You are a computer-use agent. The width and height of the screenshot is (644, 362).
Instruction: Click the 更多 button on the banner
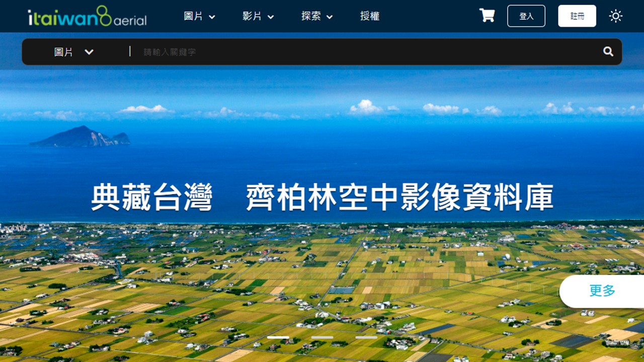602,291
